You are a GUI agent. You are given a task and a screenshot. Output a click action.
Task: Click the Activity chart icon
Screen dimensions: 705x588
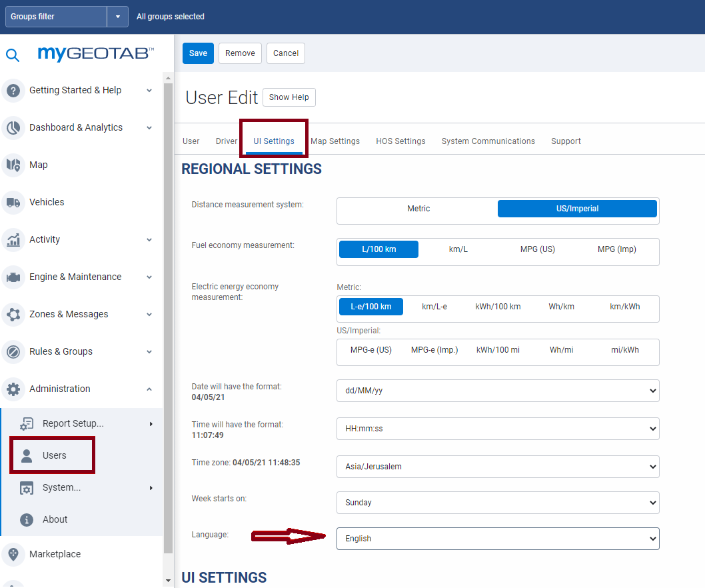[13, 239]
